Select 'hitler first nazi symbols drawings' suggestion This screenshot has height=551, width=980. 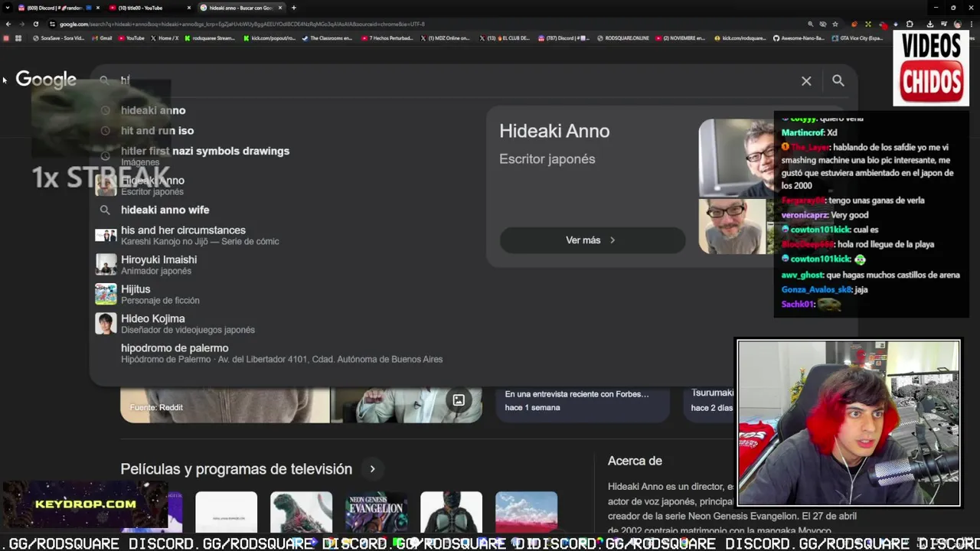point(205,155)
